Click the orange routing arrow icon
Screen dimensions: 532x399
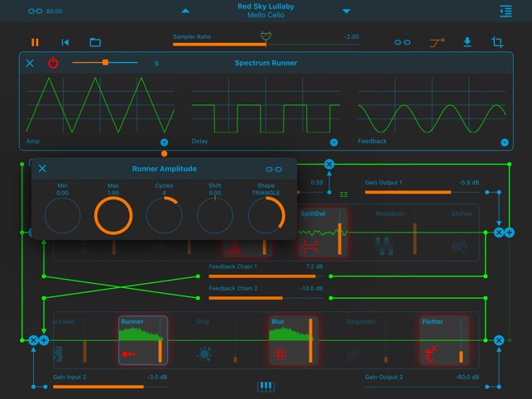[437, 42]
